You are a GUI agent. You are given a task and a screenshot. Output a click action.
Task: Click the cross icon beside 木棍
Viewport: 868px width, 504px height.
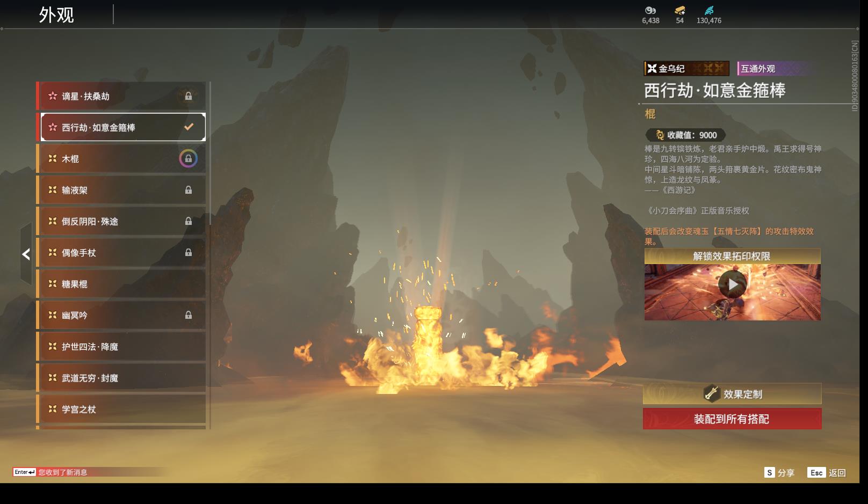53,159
